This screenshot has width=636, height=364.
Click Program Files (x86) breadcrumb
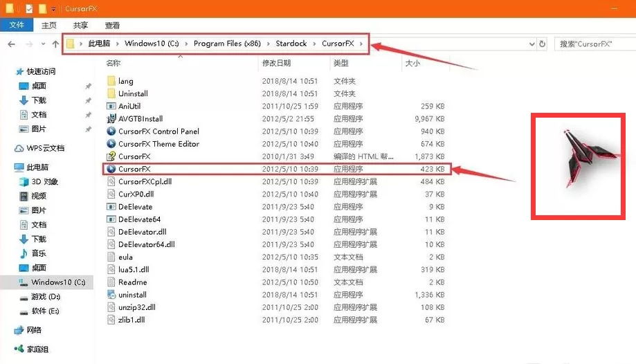click(227, 44)
